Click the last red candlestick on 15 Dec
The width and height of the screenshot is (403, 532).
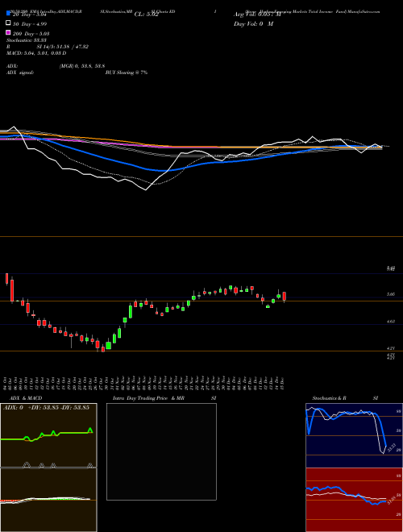click(x=284, y=296)
